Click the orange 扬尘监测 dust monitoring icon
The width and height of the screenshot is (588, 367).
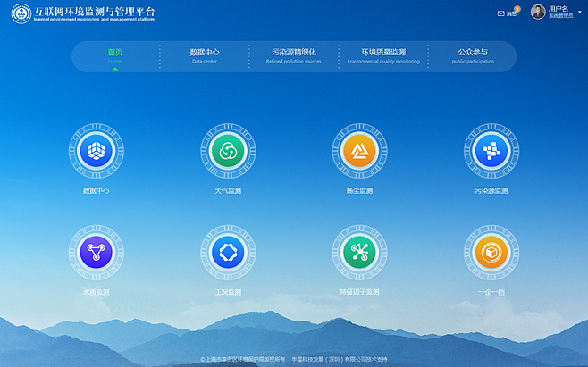coord(358,151)
